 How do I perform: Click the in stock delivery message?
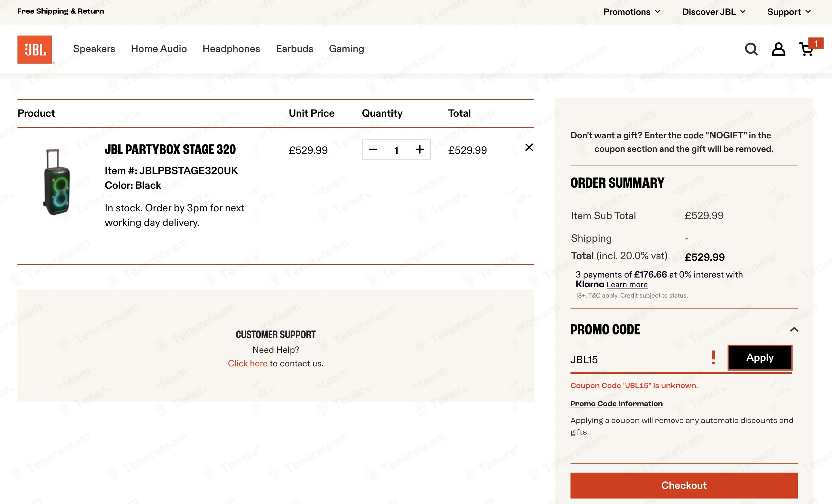(174, 215)
